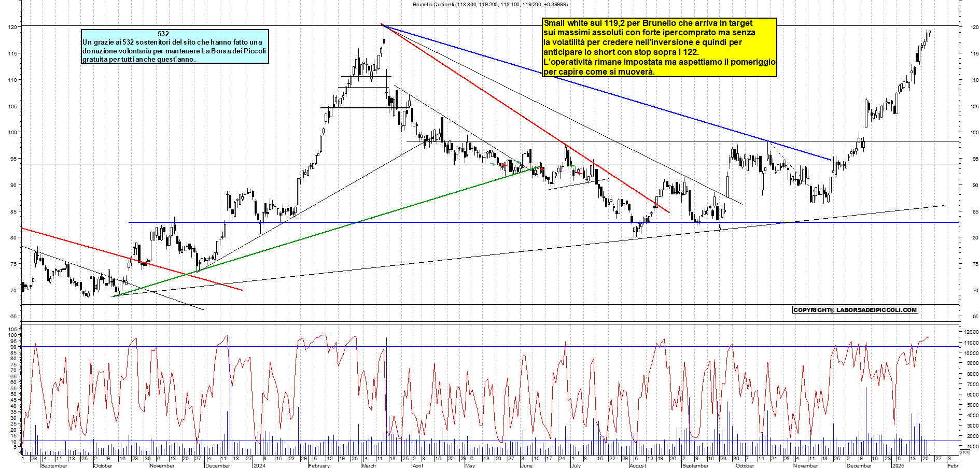Click the 'x100' volume multiplier label

pyautogui.click(x=964, y=452)
